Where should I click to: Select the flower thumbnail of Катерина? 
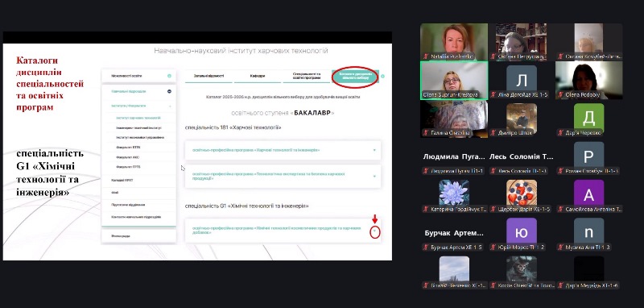(x=454, y=193)
